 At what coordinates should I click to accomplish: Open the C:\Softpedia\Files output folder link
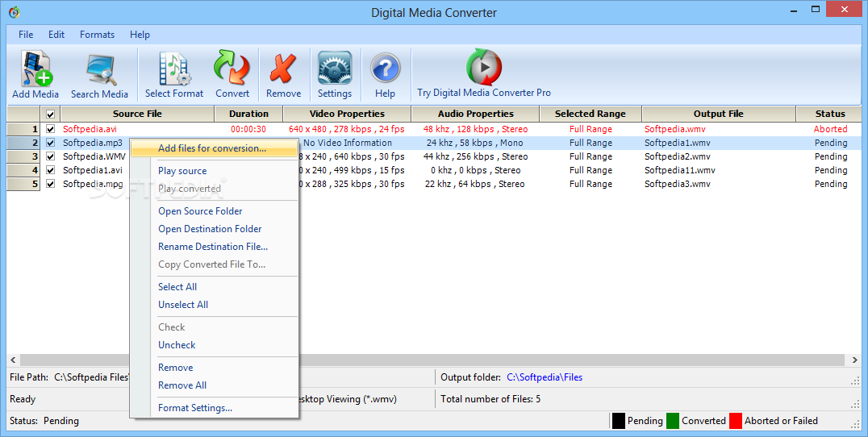(545, 377)
